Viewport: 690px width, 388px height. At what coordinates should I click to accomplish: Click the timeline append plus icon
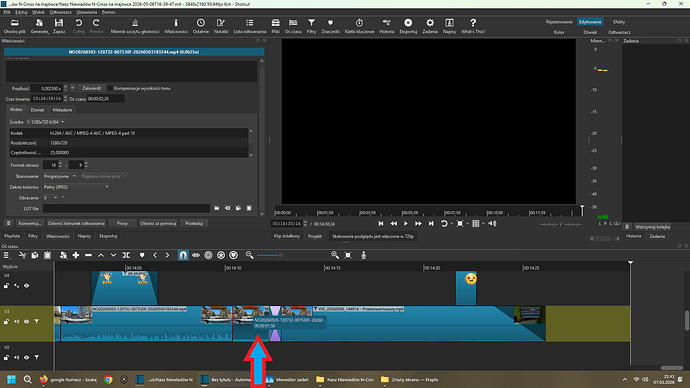click(76, 255)
